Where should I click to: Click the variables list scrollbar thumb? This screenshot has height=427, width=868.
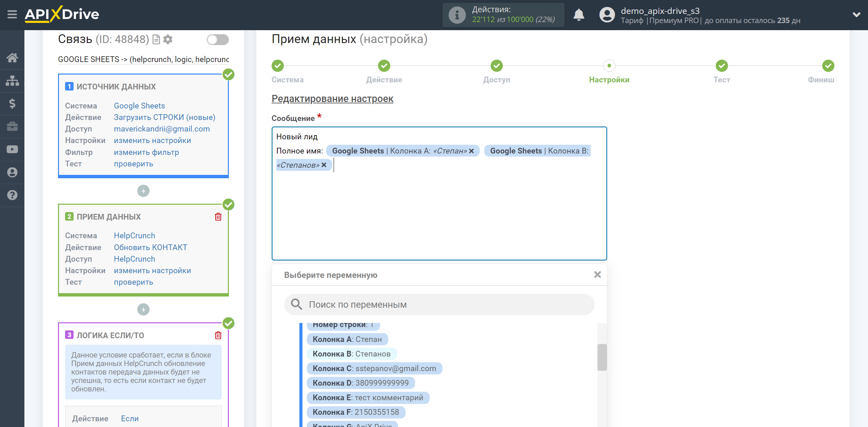click(602, 357)
